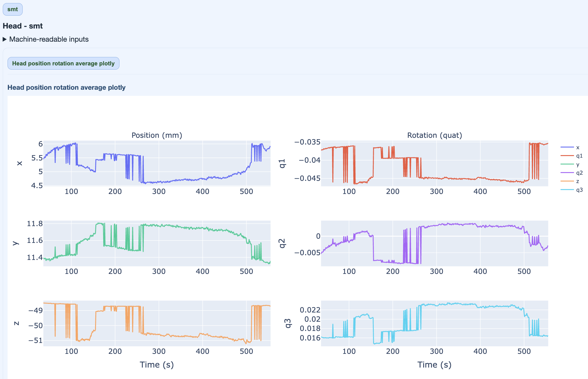Click Time (s) label under z plot
Image resolution: width=588 pixels, height=379 pixels.
pos(157,364)
